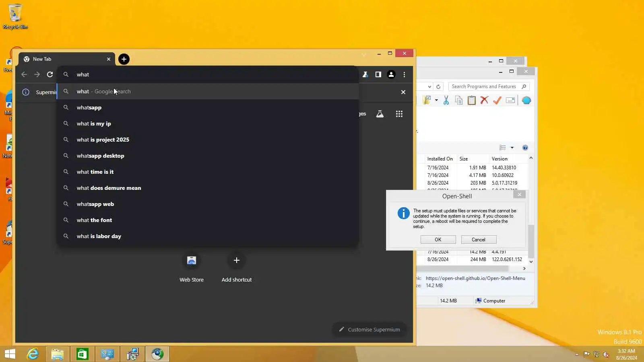644x362 pixels.
Task: Open the three-dot browser menu
Action: [404, 74]
